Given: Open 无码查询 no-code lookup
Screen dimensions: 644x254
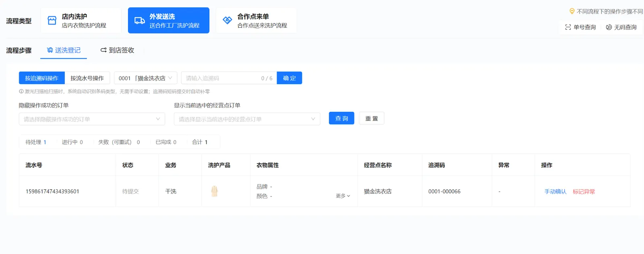Looking at the screenshot, I should pyautogui.click(x=621, y=27).
